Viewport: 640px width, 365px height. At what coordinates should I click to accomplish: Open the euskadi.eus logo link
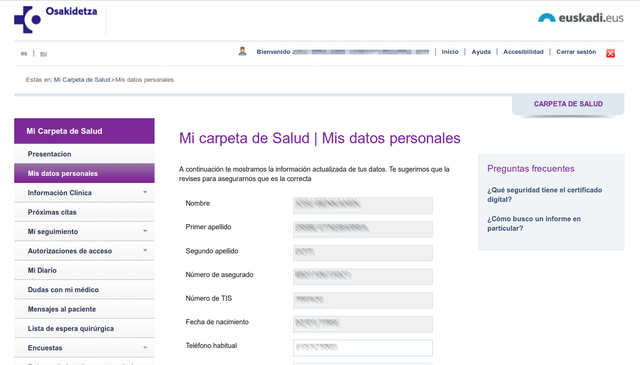[x=581, y=18]
